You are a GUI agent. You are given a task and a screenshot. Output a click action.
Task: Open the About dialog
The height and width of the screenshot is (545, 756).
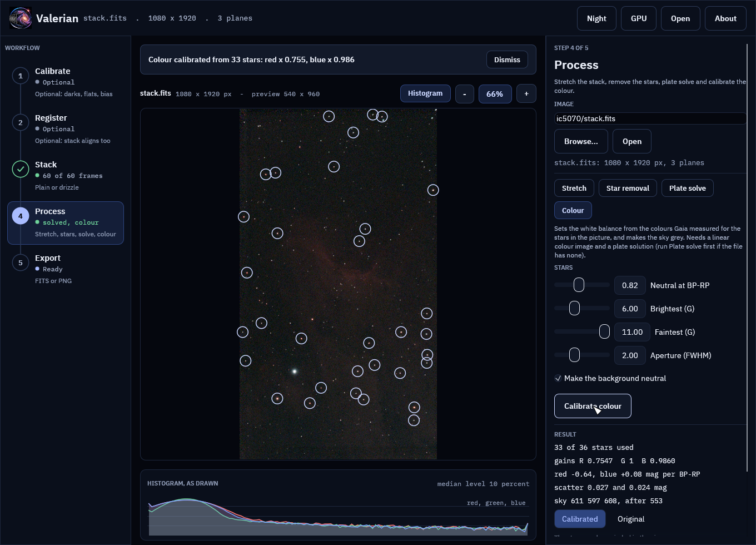pos(725,18)
